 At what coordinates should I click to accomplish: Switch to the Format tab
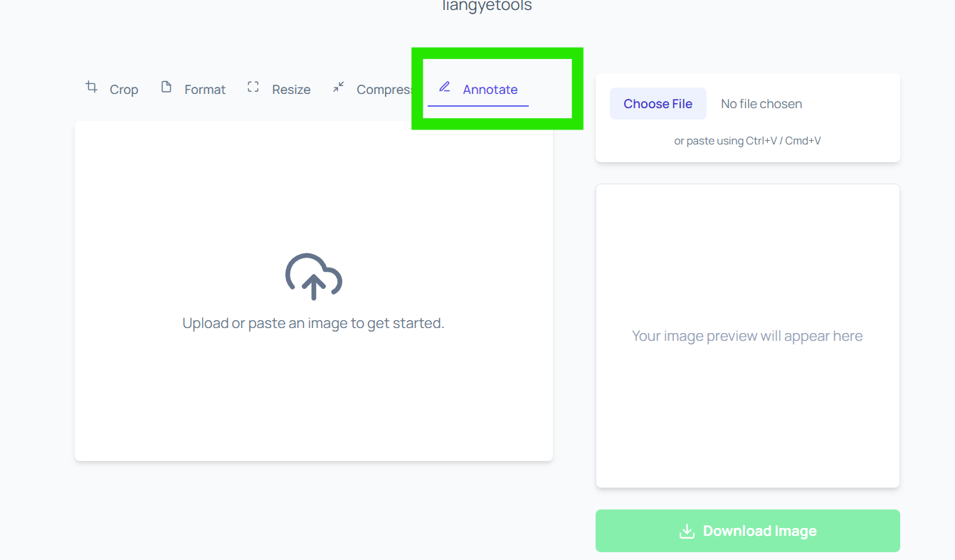(204, 89)
